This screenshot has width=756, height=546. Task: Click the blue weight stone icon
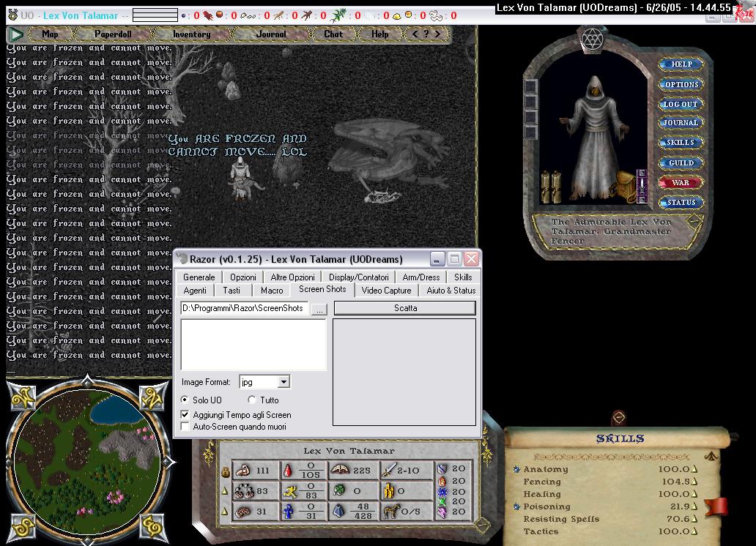pos(338,512)
